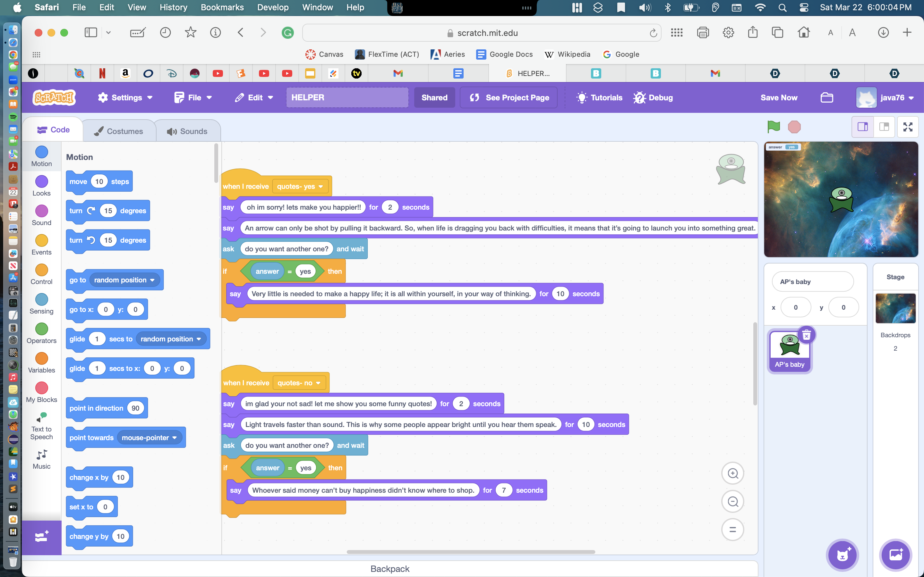Switch to large stage layout

[884, 127]
